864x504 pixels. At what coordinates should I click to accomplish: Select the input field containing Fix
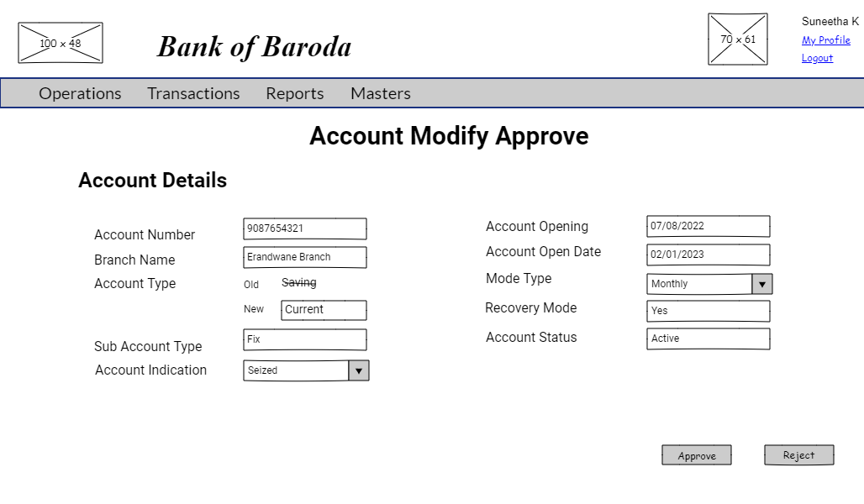[304, 339]
